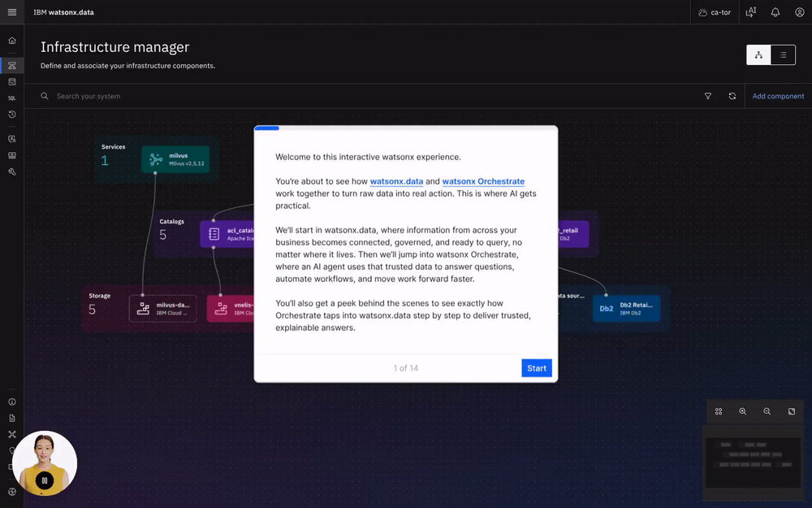Follow the watsonx.data link
Viewport: 812px width, 508px height.
(x=397, y=181)
